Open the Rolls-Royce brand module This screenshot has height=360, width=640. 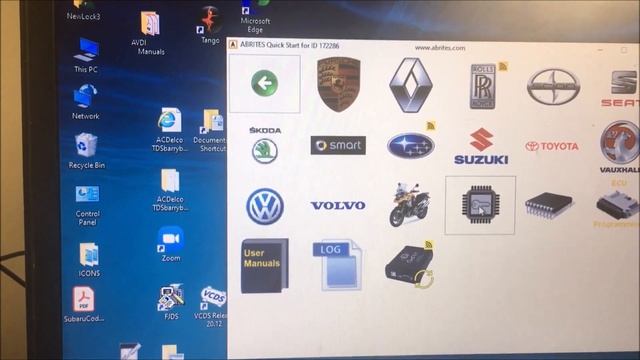pyautogui.click(x=483, y=86)
